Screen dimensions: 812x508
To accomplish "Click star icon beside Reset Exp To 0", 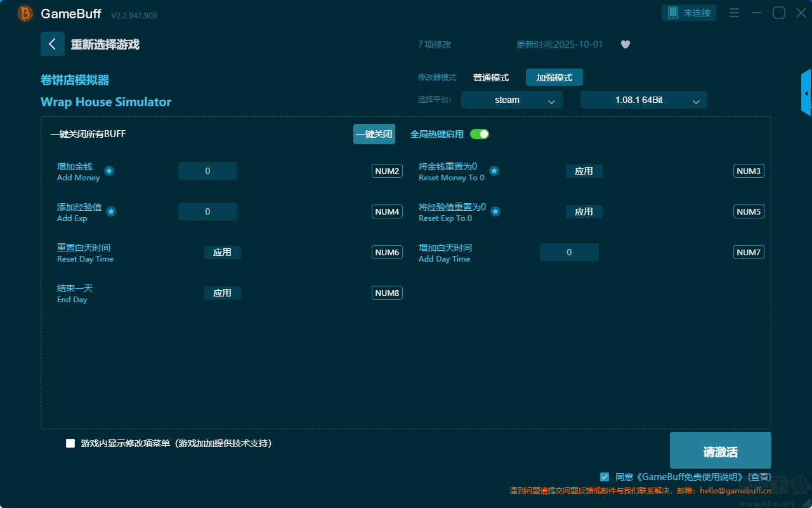I will pos(495,211).
